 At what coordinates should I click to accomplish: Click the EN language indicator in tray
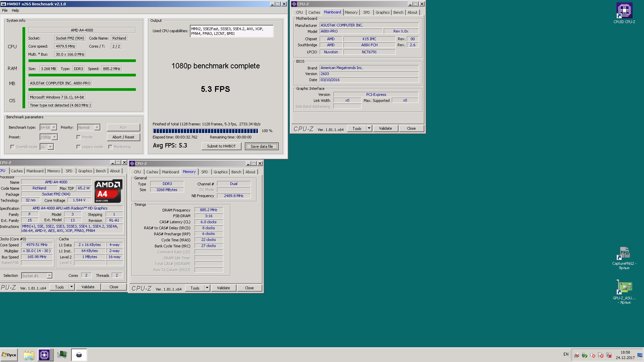tap(566, 354)
